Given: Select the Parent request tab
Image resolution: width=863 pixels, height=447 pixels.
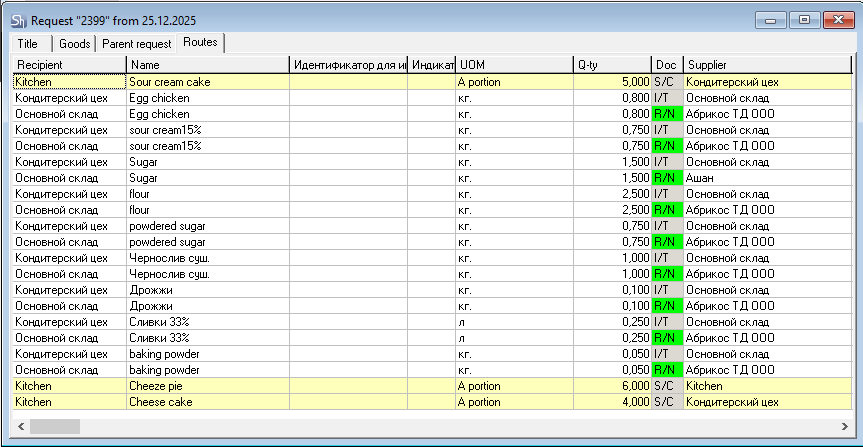Looking at the screenshot, I should coord(136,44).
